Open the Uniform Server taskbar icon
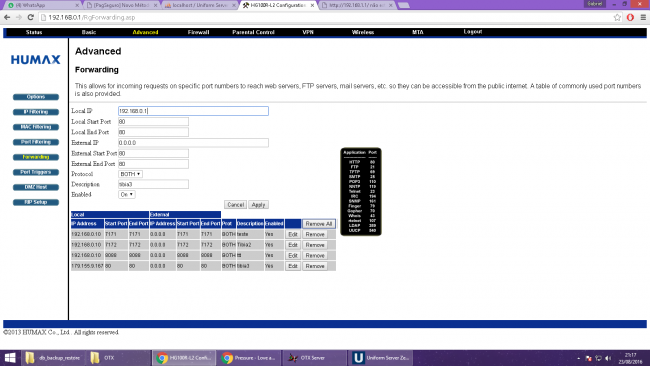 pos(381,358)
